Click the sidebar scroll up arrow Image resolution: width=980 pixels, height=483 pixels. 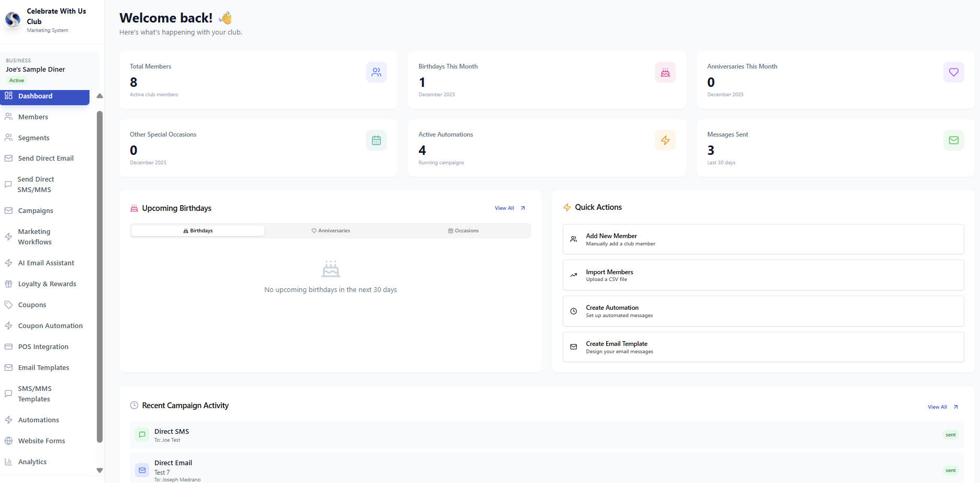99,96
